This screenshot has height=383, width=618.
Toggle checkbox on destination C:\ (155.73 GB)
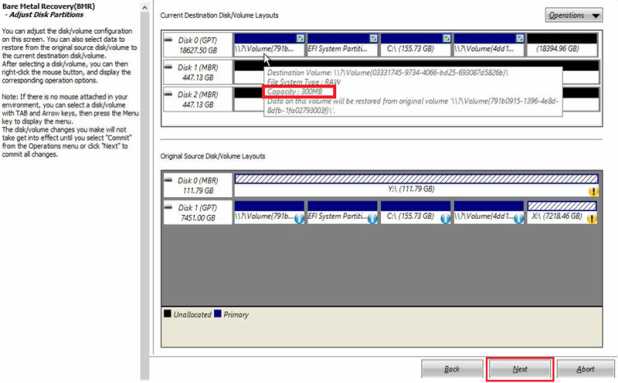447,38
